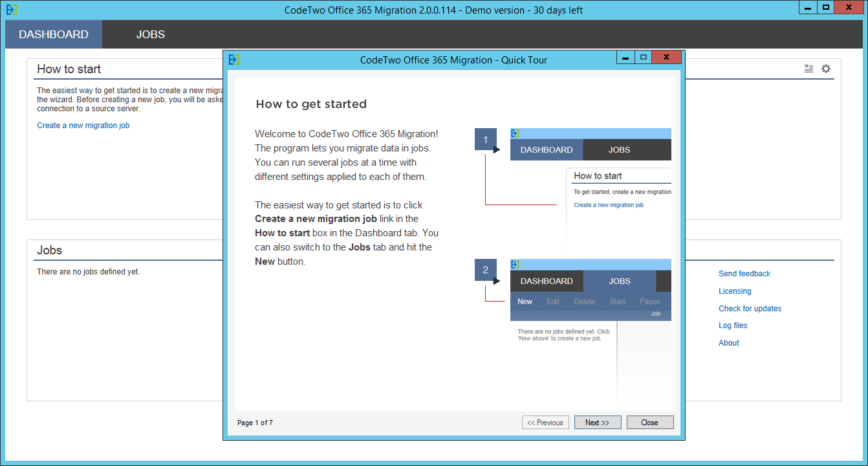Click the Check for updates link
The image size is (868, 466).
pyautogui.click(x=750, y=309)
